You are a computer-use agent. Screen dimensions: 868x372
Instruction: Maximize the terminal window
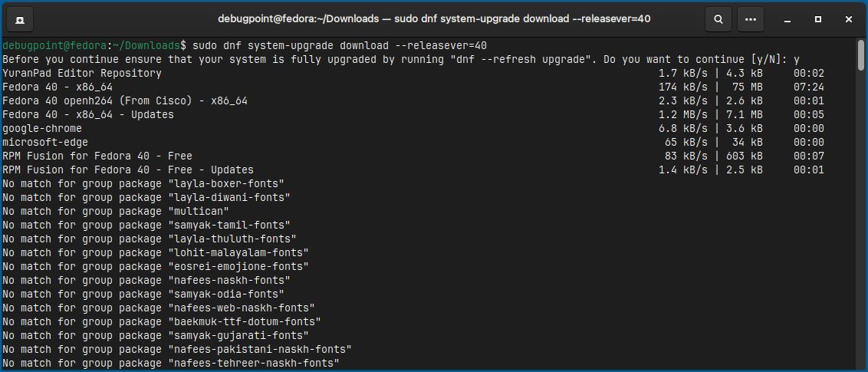(x=817, y=19)
